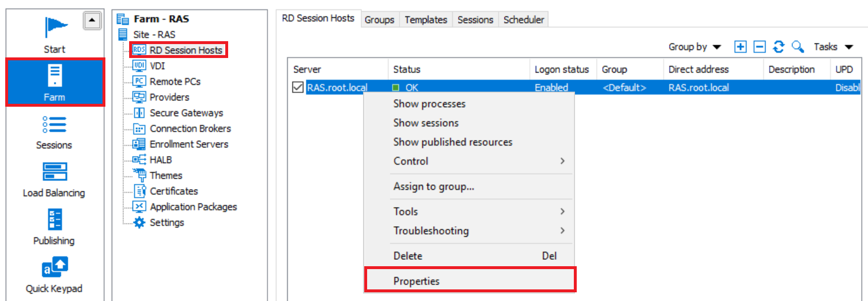The image size is (868, 301).
Task: Expand the Troubleshooting submenu arrow
Action: (x=562, y=231)
